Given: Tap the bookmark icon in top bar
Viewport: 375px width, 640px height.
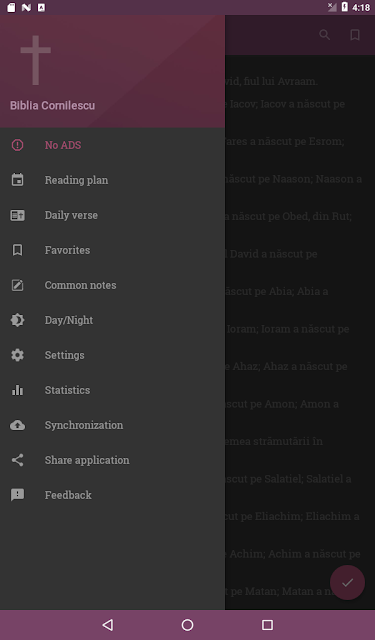Looking at the screenshot, I should (355, 35).
